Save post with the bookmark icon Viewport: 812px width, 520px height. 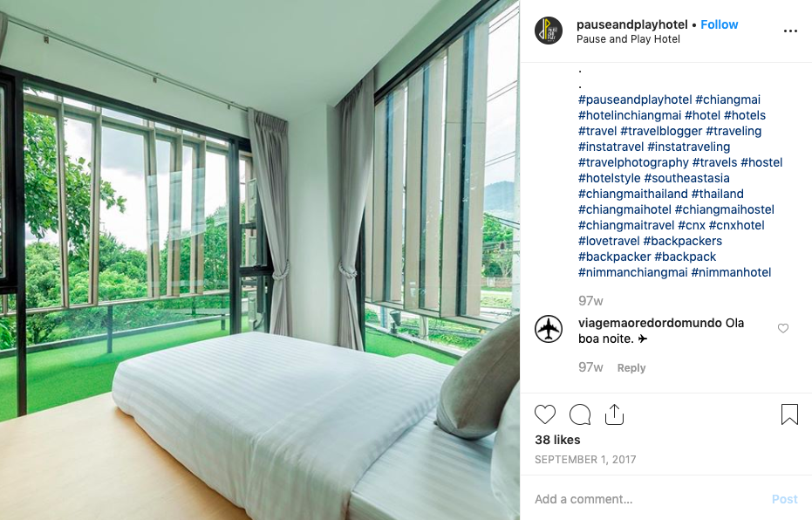(789, 414)
